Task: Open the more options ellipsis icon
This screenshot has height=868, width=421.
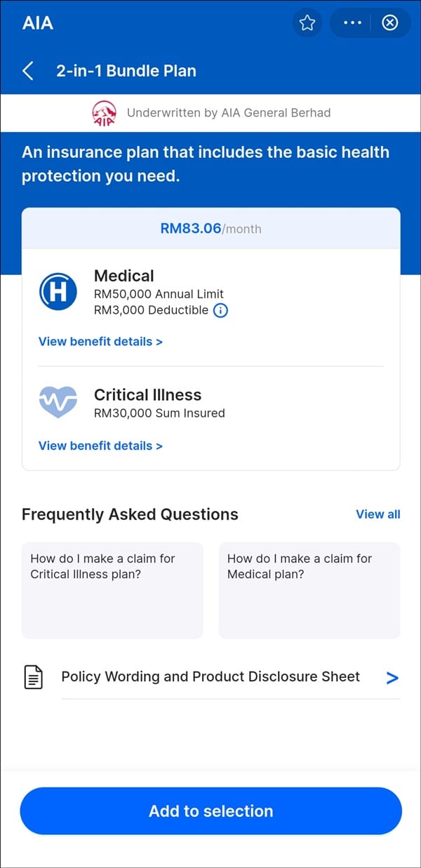Action: (352, 22)
